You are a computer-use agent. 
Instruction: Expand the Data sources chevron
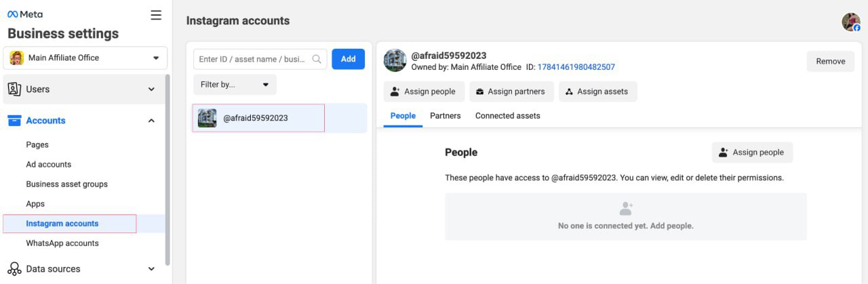[151, 269]
